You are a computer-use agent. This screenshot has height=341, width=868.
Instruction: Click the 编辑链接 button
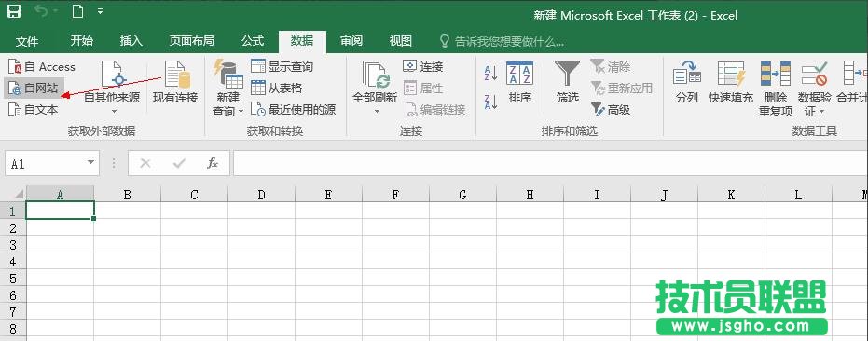click(x=434, y=110)
